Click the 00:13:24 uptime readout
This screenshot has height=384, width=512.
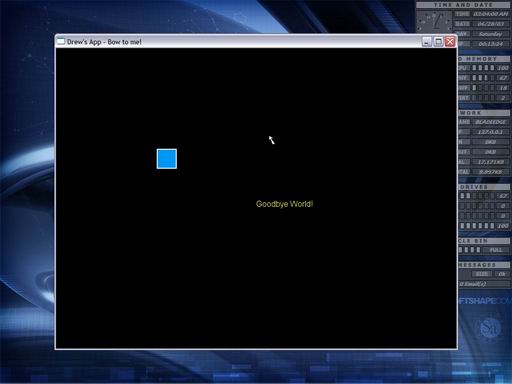pos(490,44)
